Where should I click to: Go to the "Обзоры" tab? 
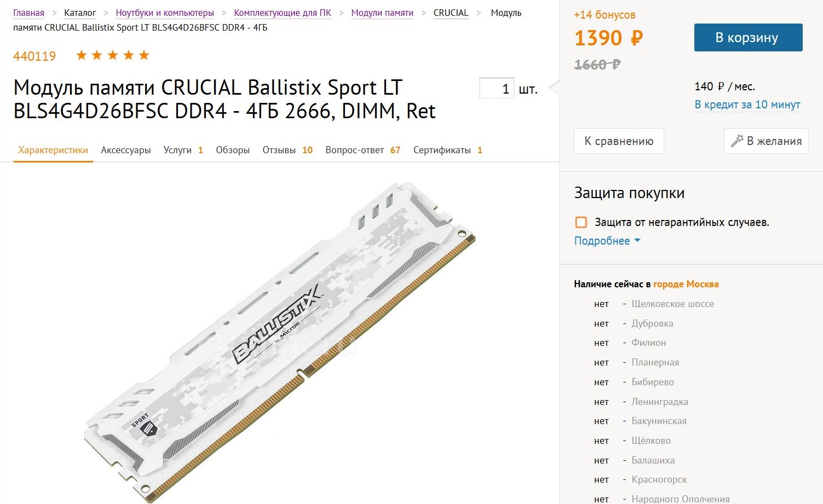pyautogui.click(x=233, y=150)
